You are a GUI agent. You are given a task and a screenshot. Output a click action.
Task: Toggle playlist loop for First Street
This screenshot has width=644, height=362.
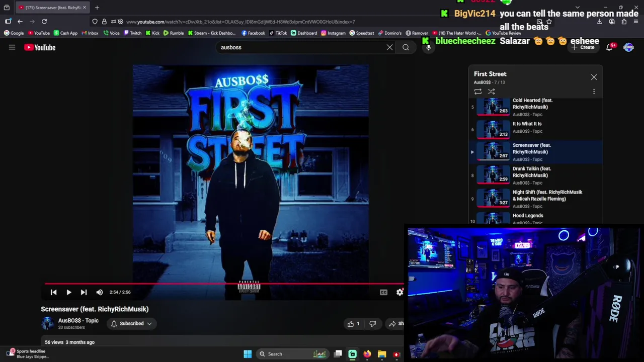click(x=478, y=92)
